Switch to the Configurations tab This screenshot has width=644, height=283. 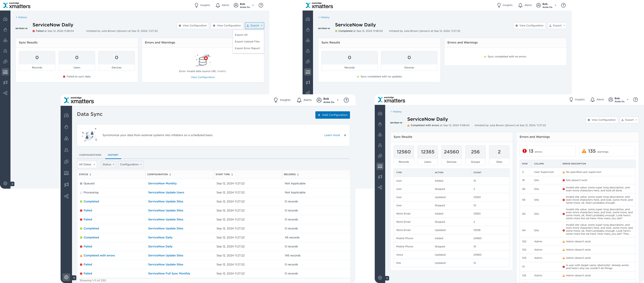point(90,155)
